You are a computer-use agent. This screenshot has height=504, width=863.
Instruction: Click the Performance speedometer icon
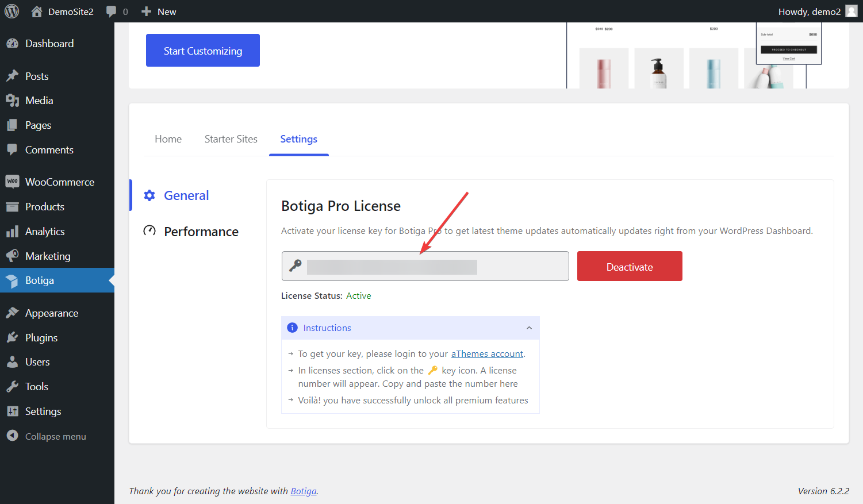(149, 231)
